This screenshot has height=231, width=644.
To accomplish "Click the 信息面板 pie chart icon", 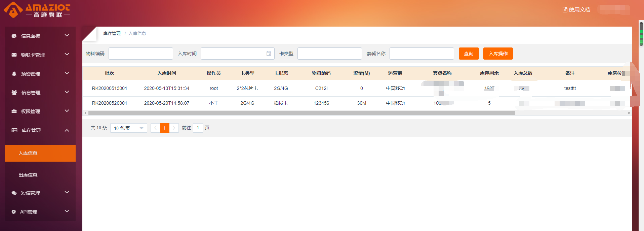I will (x=14, y=36).
